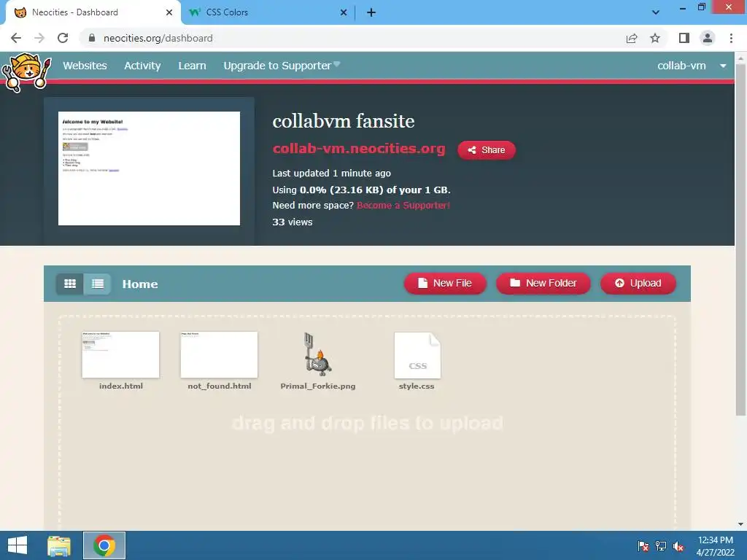The image size is (747, 560).
Task: Go back in browser history
Action: (x=16, y=38)
